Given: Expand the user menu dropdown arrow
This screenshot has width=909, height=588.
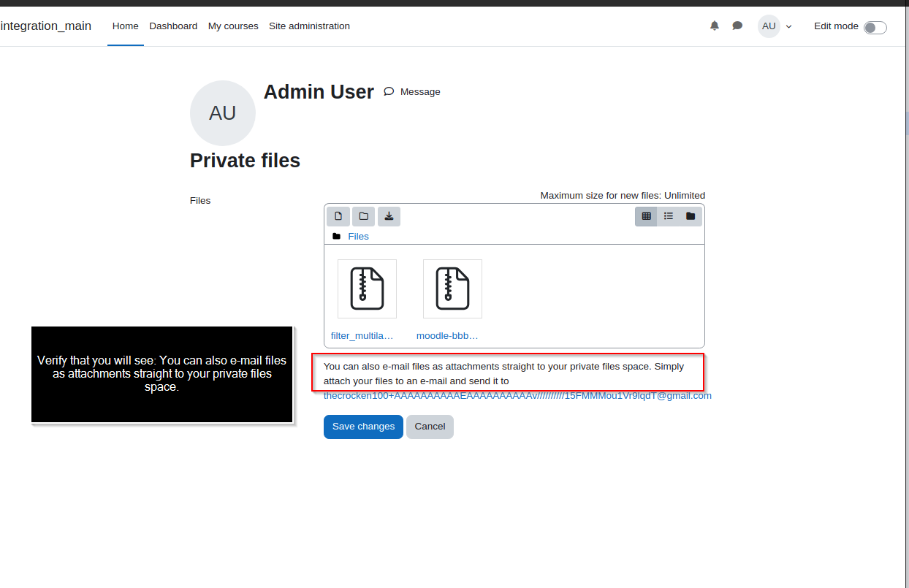Looking at the screenshot, I should pos(788,27).
